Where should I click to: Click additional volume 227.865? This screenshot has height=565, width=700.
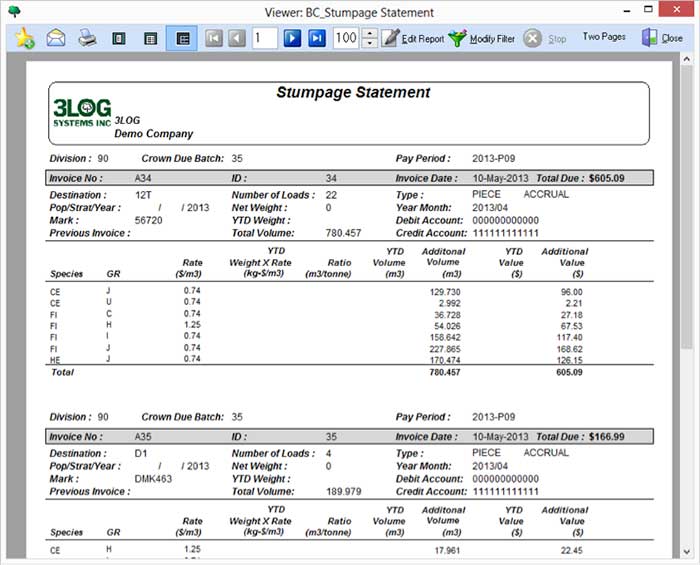coord(445,349)
